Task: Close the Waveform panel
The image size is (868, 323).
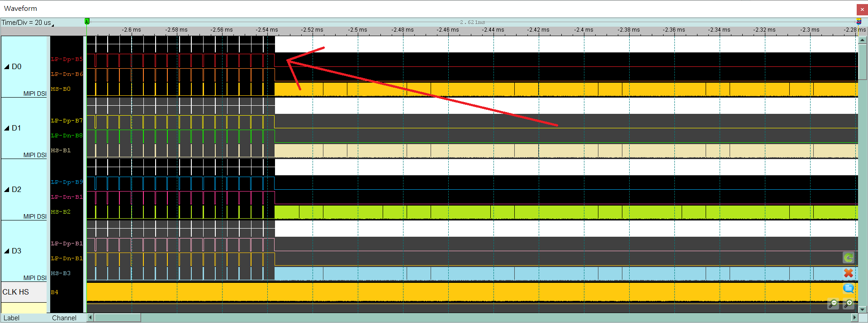Action: pos(862,9)
